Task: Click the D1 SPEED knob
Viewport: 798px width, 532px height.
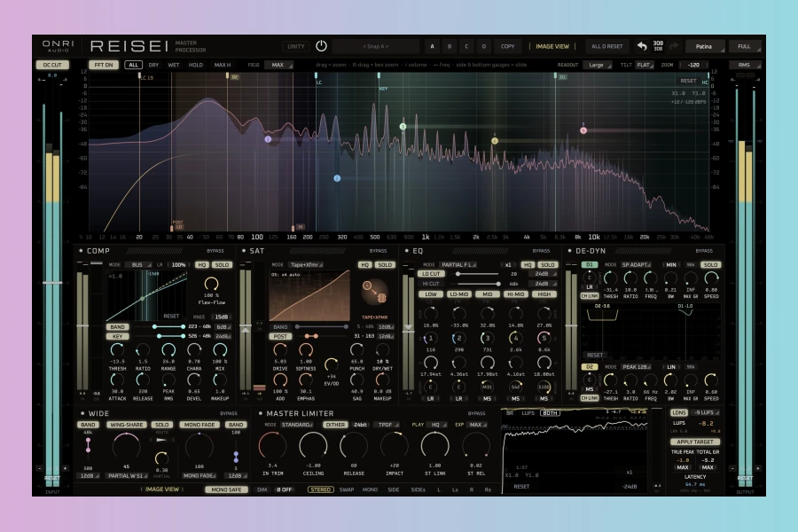Action: point(711,278)
